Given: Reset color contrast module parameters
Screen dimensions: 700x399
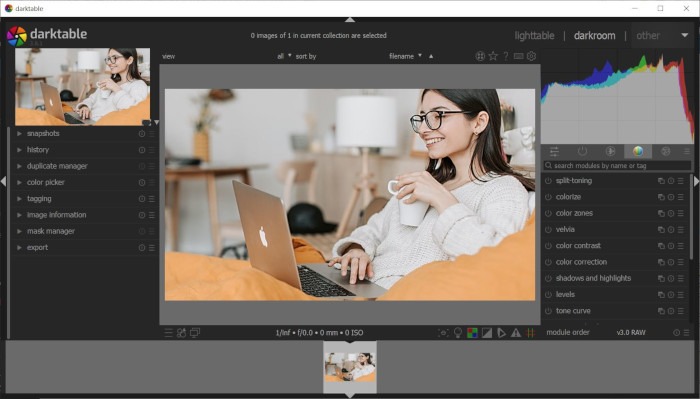Looking at the screenshot, I should (671, 246).
